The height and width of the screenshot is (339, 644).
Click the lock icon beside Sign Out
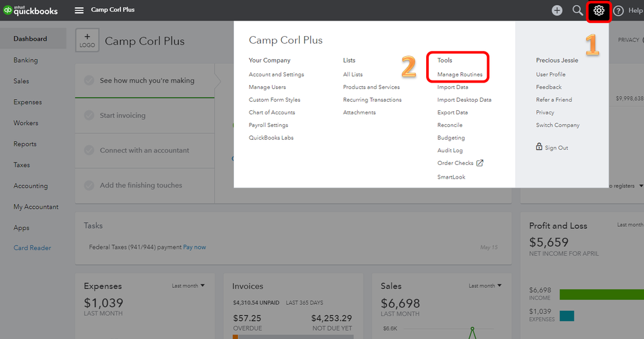point(539,146)
